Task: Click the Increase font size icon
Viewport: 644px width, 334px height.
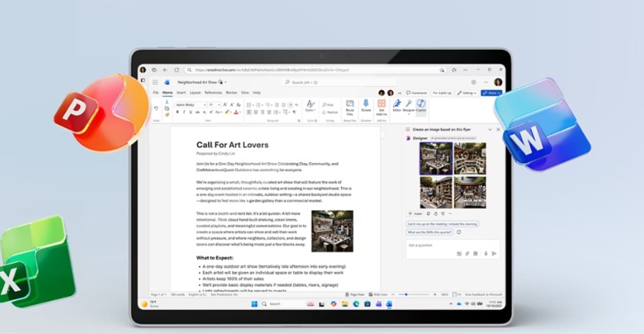Action: [x=225, y=105]
